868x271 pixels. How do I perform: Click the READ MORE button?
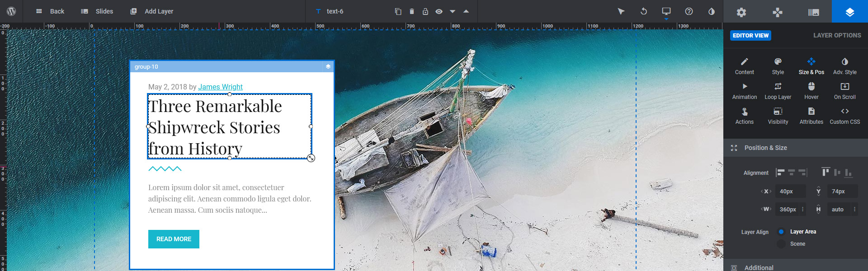coord(174,239)
